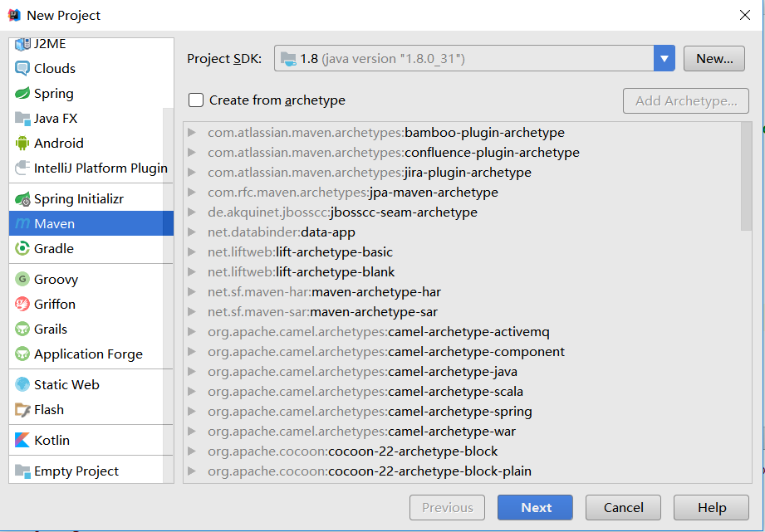Select camel-archetype-java row
The image size is (765, 532).
(468, 372)
